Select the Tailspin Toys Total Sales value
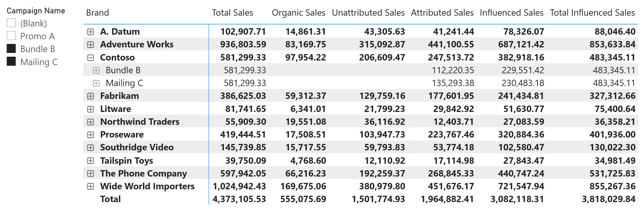The image size is (644, 212). tap(245, 161)
